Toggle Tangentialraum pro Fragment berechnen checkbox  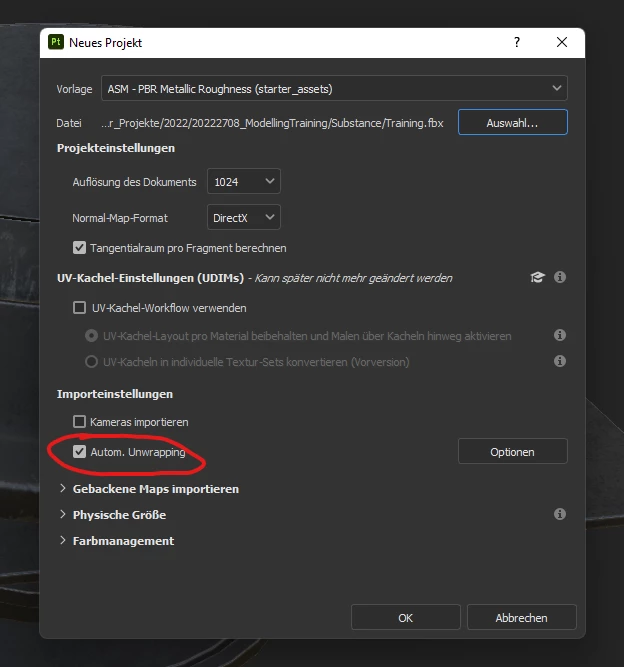(x=80, y=248)
